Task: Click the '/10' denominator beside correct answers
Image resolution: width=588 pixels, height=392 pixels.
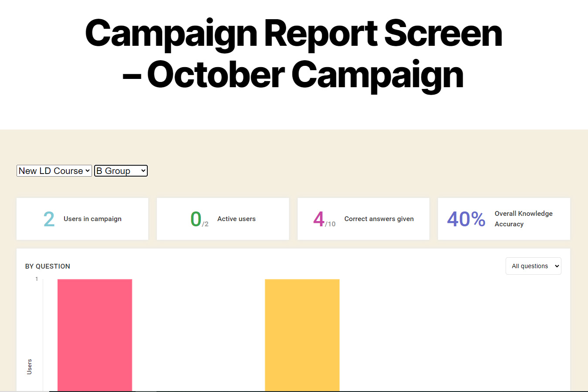Action: point(330,224)
